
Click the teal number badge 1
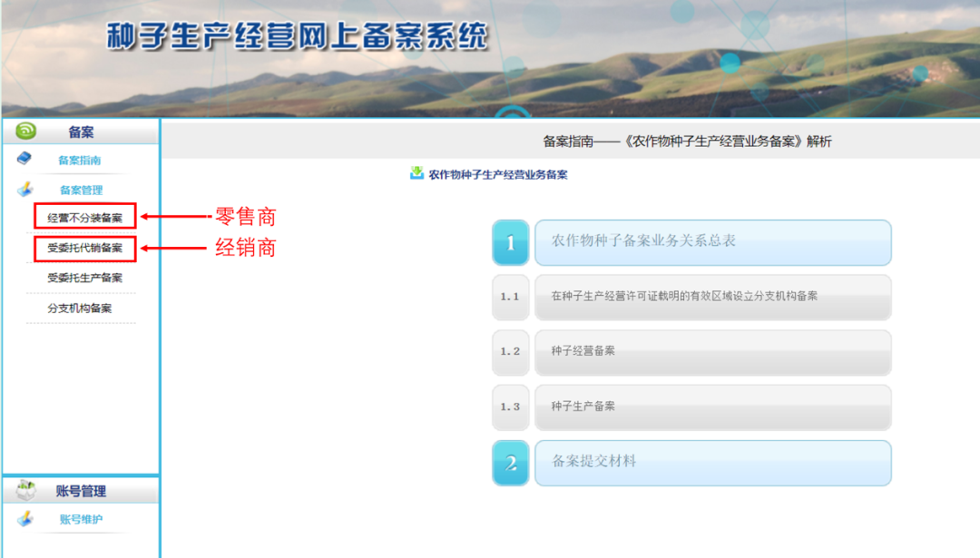511,242
